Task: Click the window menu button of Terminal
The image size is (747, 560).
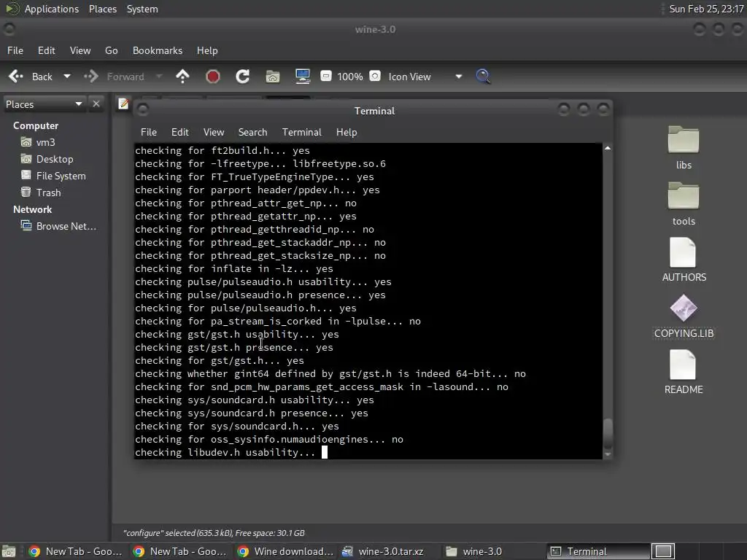Action: point(142,111)
